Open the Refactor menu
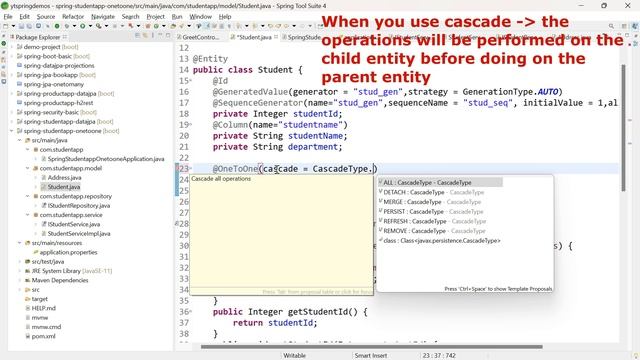Screen dimensions: 640x360 click(x=73, y=16)
